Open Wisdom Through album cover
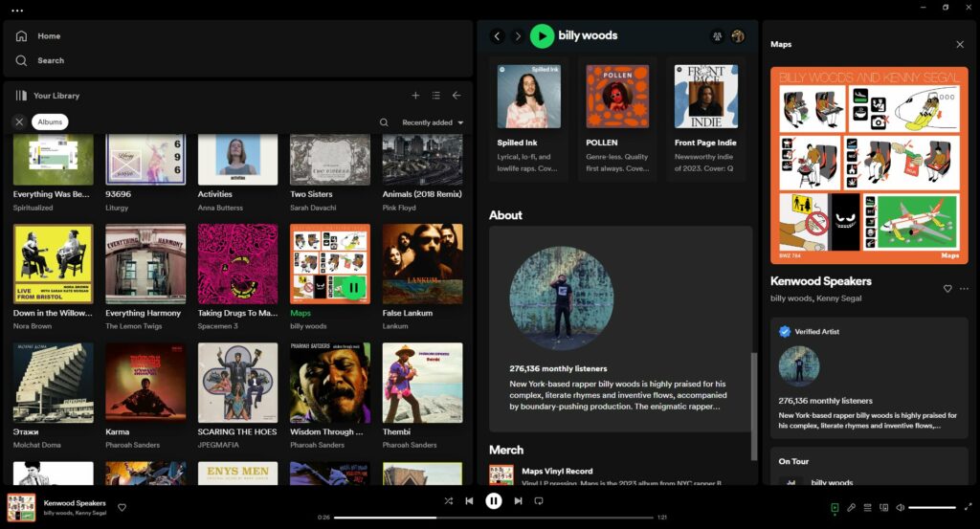980x529 pixels. [330, 383]
